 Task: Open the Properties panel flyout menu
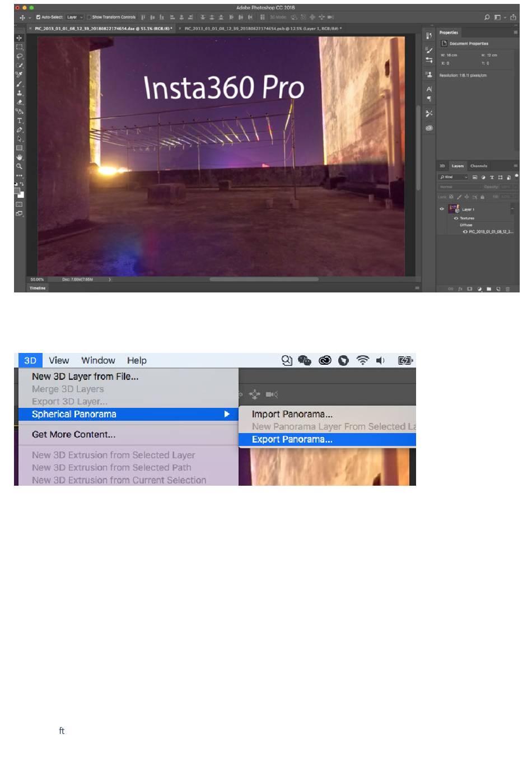point(516,32)
